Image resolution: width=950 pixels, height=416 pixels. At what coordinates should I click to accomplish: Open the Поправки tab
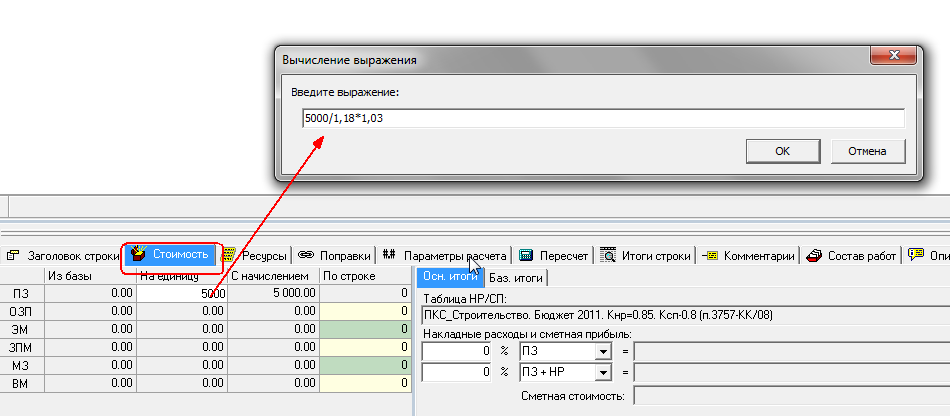[x=334, y=256]
